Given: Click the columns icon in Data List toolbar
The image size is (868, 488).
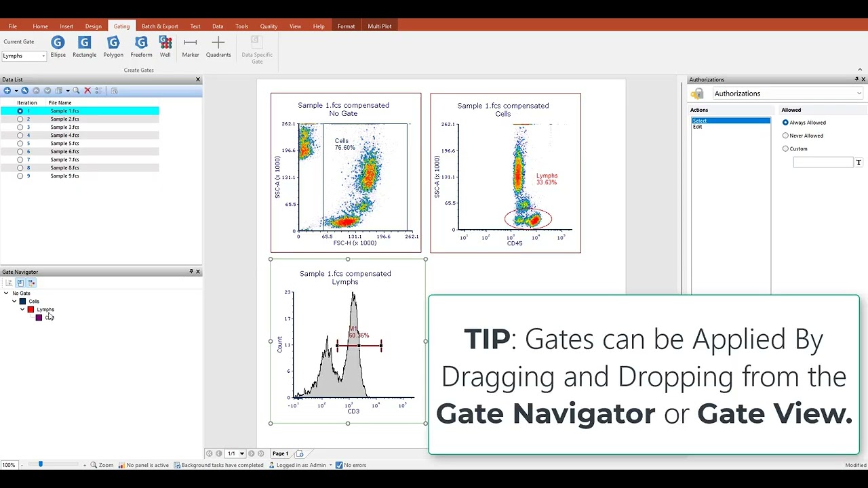Looking at the screenshot, I should (x=59, y=91).
